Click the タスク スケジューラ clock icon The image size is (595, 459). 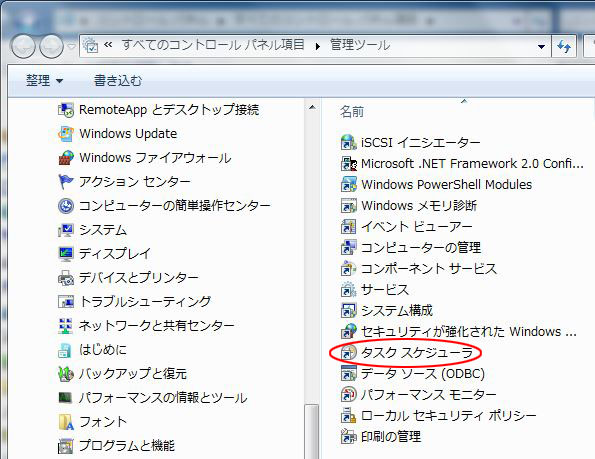point(348,352)
